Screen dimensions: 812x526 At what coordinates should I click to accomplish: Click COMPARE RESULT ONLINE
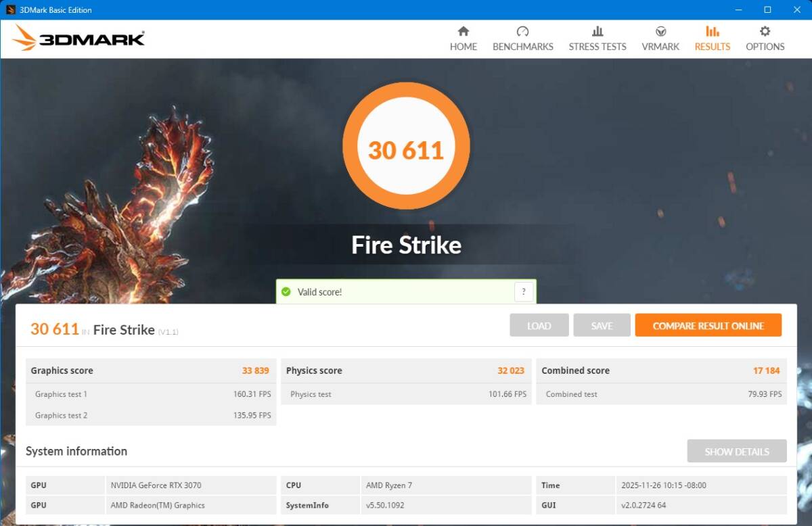708,325
